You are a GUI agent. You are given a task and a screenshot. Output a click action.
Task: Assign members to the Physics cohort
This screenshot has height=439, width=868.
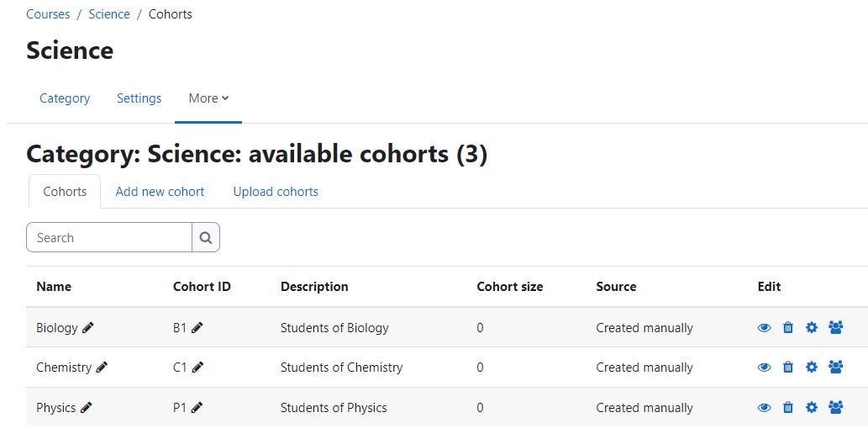click(x=836, y=407)
